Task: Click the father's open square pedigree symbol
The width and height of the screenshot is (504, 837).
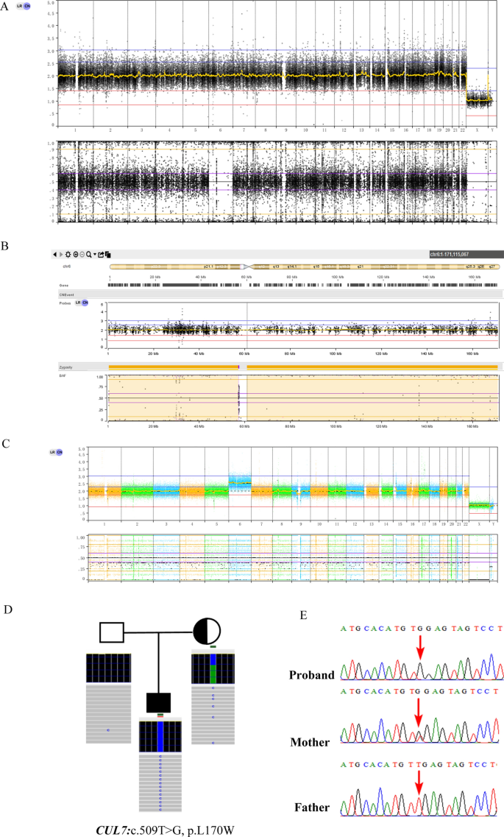Action: (111, 632)
